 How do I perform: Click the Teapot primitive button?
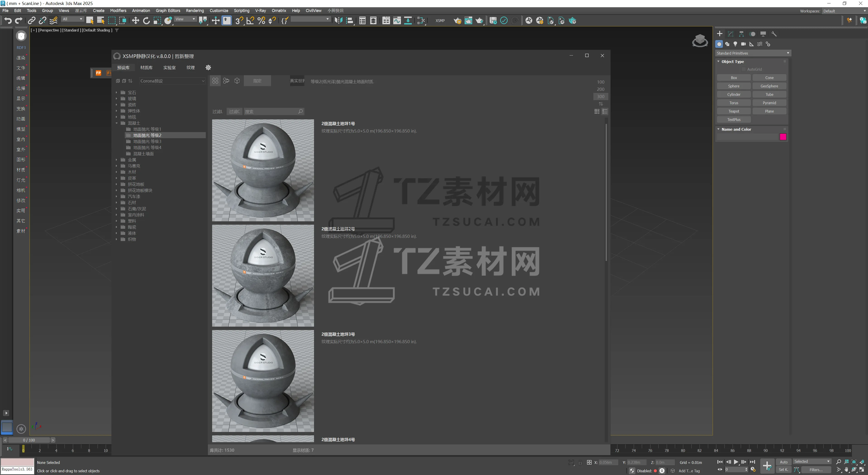734,111
